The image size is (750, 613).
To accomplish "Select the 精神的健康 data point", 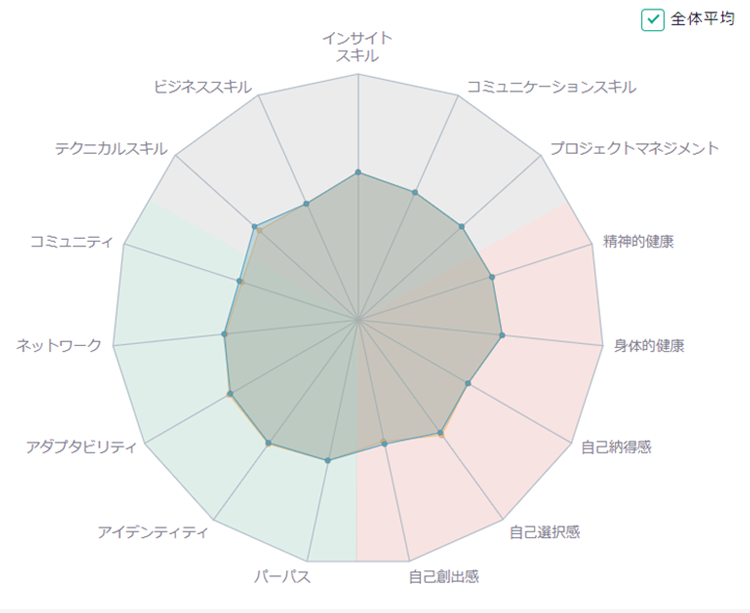I will coord(492,277).
